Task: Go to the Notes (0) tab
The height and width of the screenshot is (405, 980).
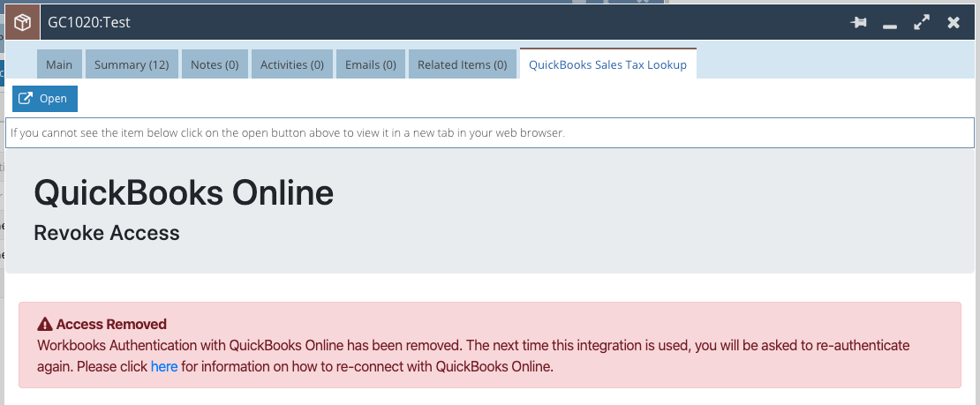Action: (215, 64)
